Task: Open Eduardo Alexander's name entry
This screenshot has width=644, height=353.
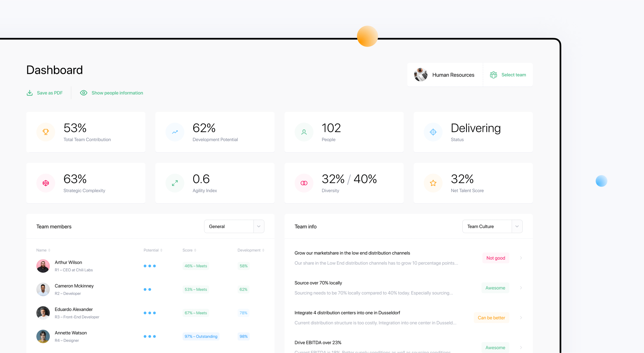Action: (74, 309)
